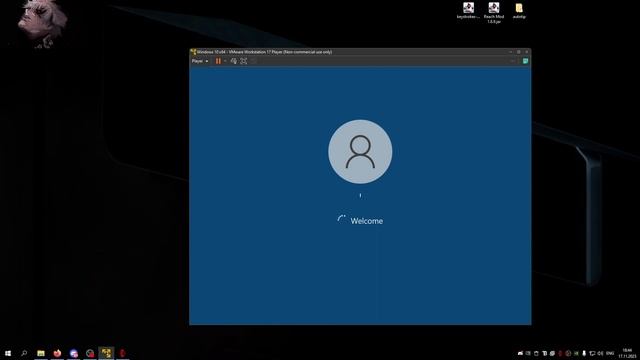Switch to the red circular taskbar app
The height and width of the screenshot is (360, 640).
(90, 353)
